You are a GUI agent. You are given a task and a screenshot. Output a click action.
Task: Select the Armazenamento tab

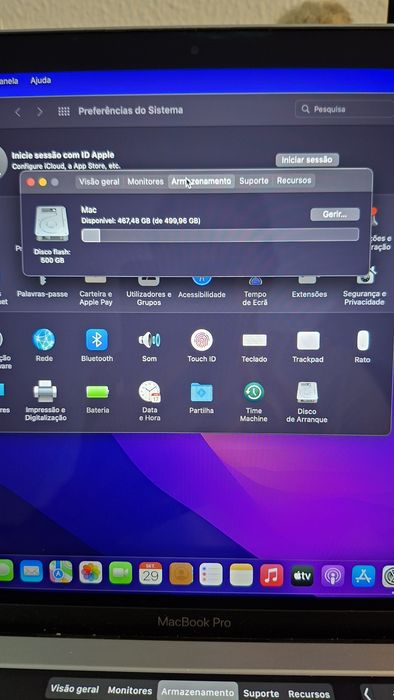[201, 181]
